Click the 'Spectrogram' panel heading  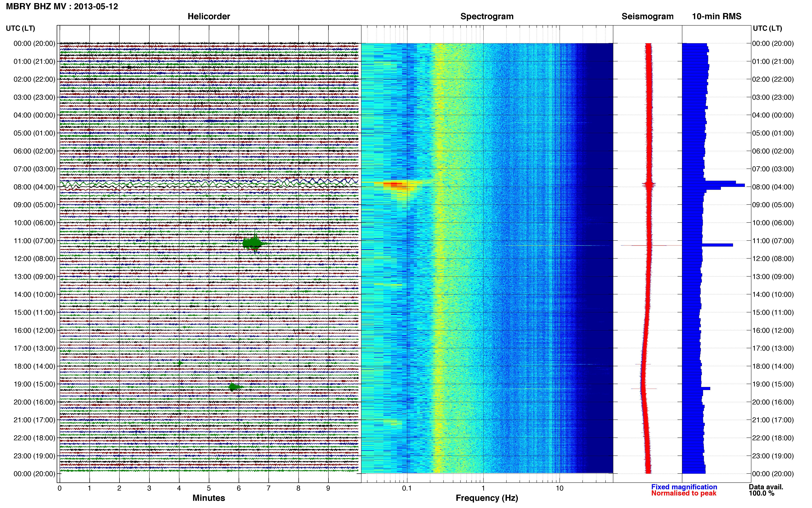pos(487,16)
